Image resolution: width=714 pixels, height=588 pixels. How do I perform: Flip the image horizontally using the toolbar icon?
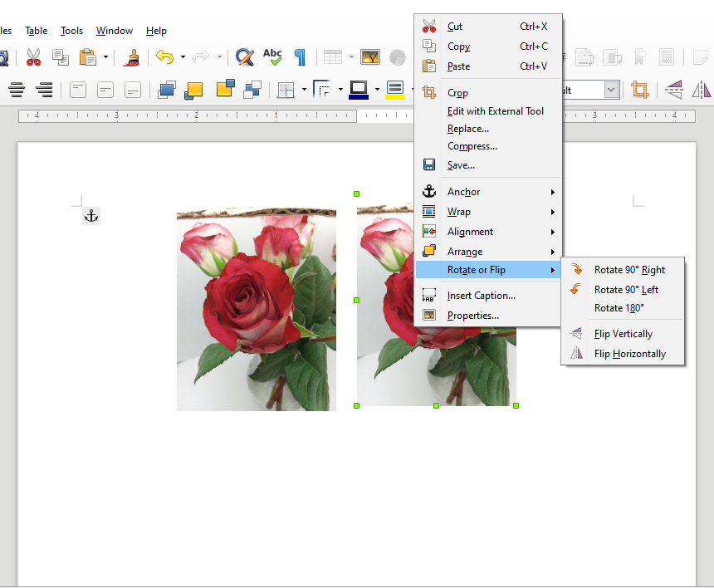[x=702, y=89]
